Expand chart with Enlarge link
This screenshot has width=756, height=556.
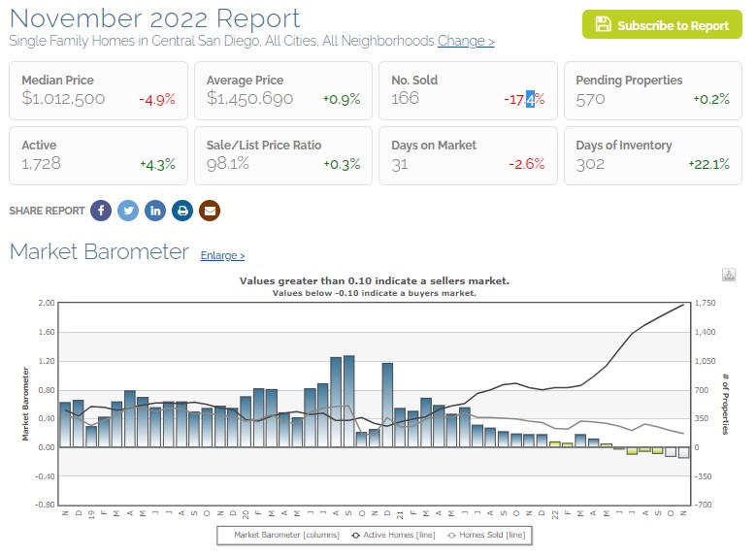click(222, 256)
